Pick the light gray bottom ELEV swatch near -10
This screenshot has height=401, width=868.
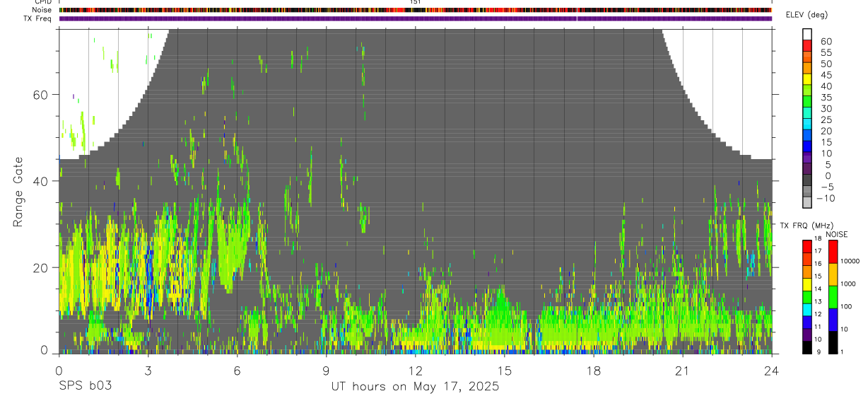[807, 202]
